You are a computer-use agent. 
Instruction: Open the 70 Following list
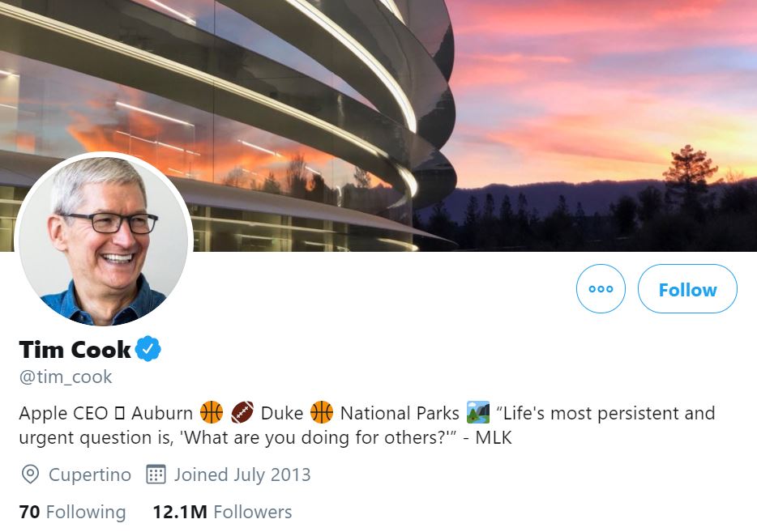(72, 512)
